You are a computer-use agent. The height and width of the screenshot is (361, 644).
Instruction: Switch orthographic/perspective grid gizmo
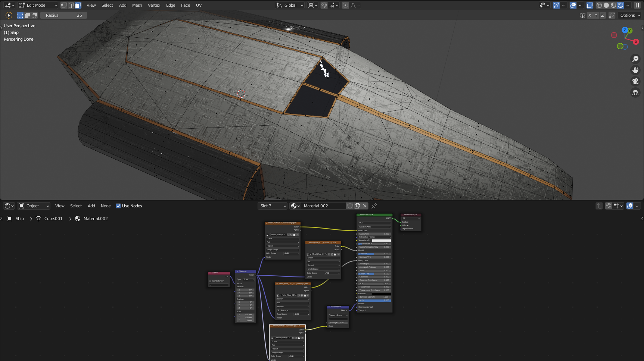[x=635, y=92]
